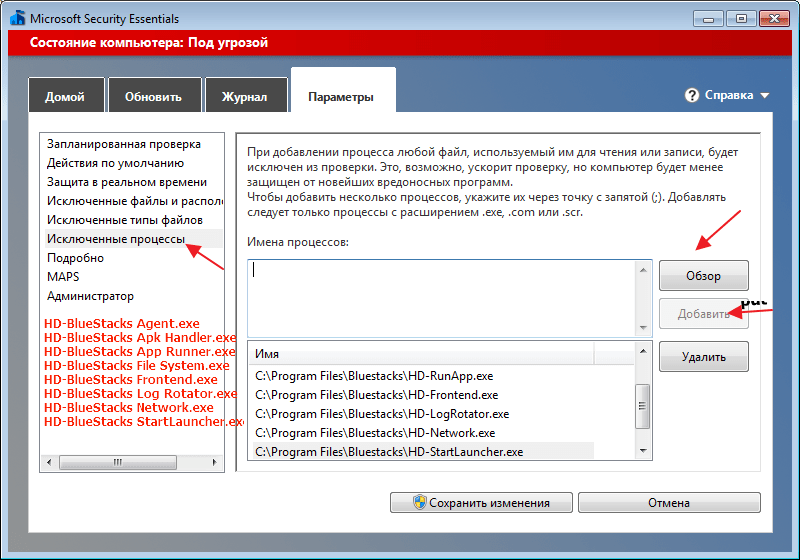
Task: Click the shield icon on Сохранить изменения
Action: 419,502
